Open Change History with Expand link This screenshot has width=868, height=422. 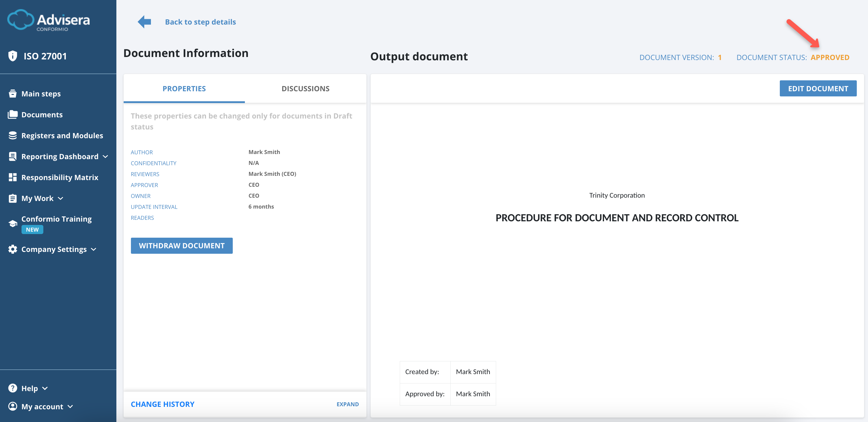coord(347,404)
